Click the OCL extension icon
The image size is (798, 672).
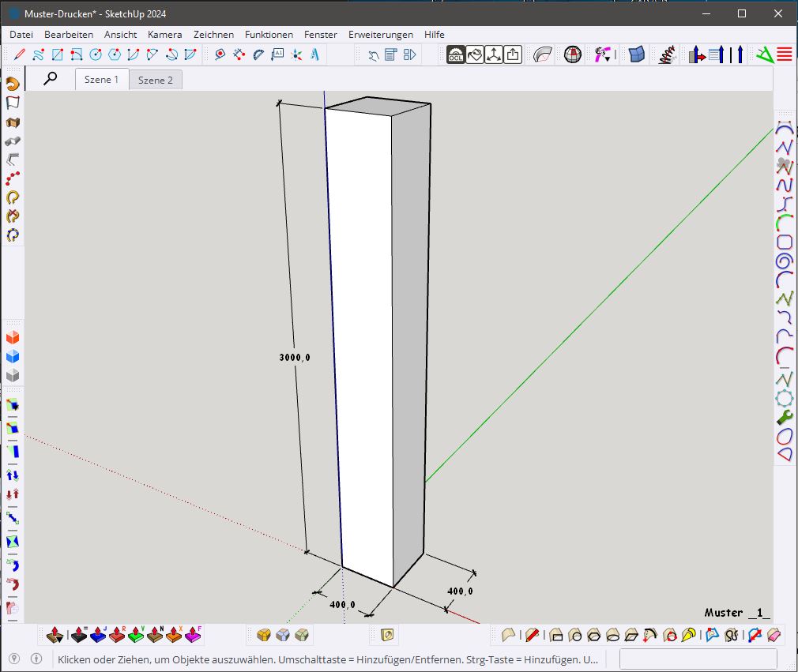point(456,54)
